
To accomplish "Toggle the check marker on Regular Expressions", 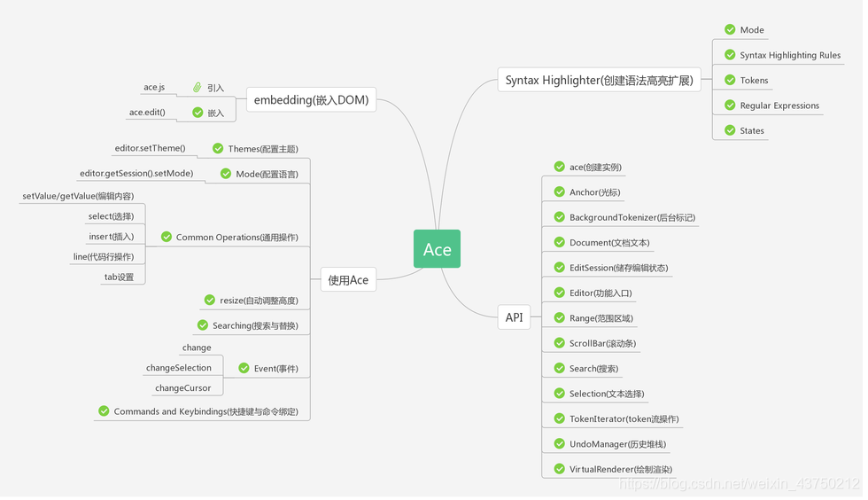I will pyautogui.click(x=730, y=105).
